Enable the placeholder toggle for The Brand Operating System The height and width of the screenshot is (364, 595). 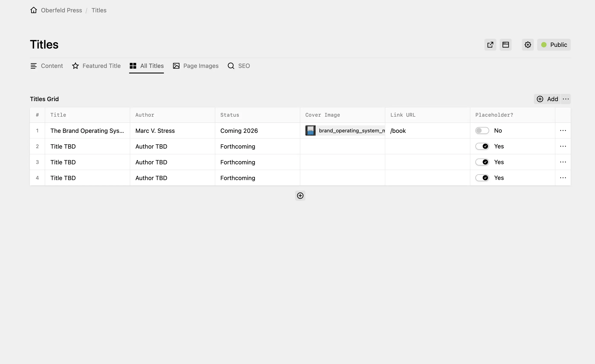coord(482,130)
